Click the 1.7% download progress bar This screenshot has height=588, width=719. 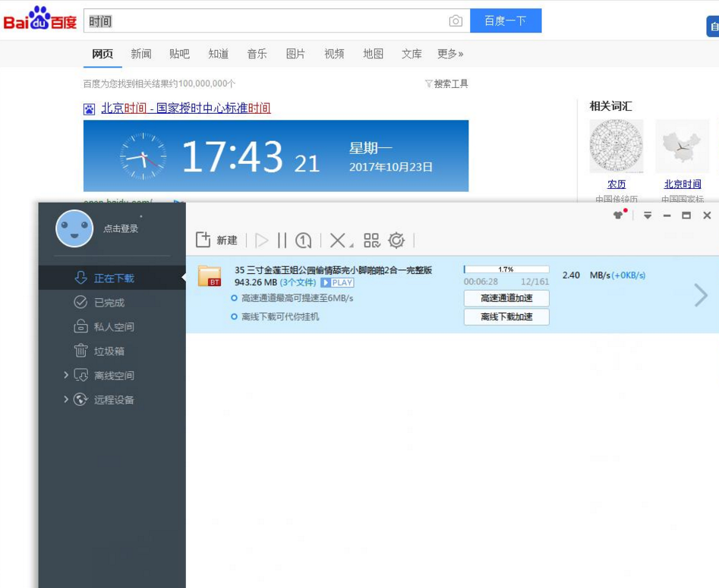point(506,269)
